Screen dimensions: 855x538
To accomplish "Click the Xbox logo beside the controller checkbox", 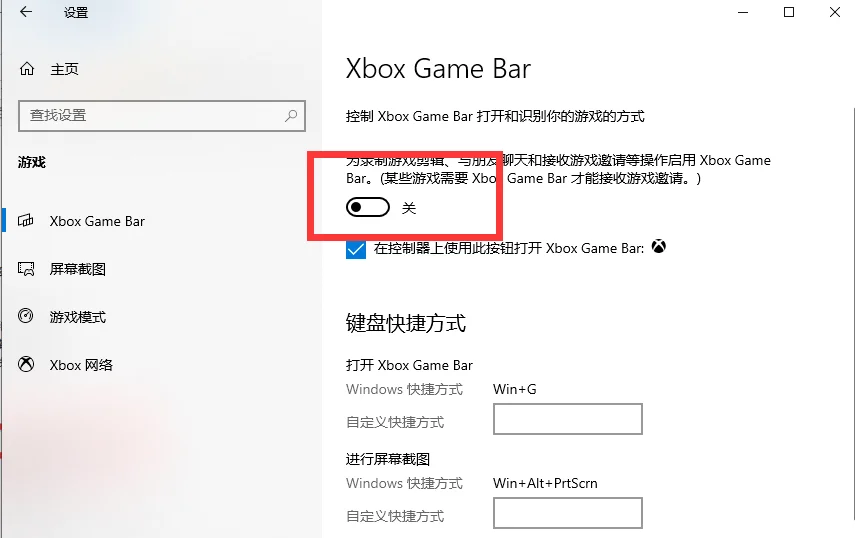I will click(x=659, y=246).
